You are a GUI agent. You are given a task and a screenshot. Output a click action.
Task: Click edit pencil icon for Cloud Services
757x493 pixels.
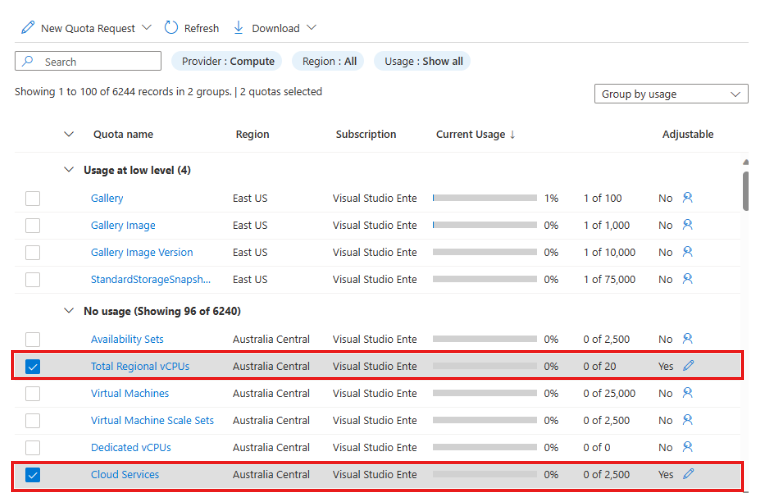(x=688, y=474)
